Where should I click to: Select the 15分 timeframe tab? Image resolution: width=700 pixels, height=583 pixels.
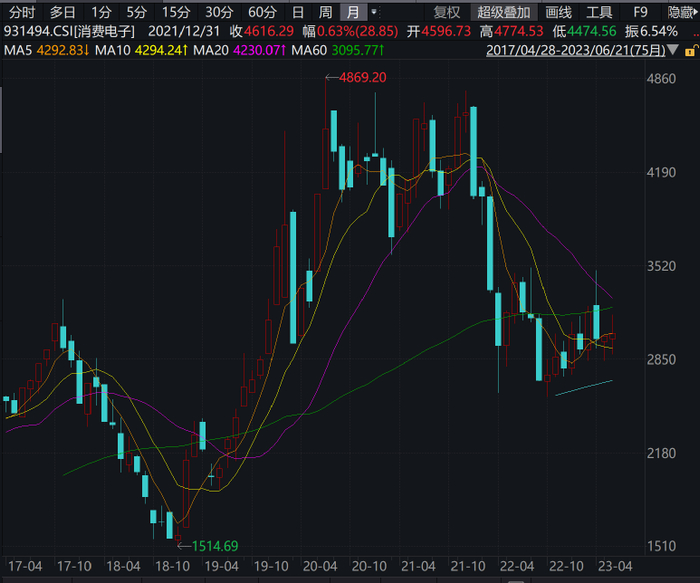175,12
